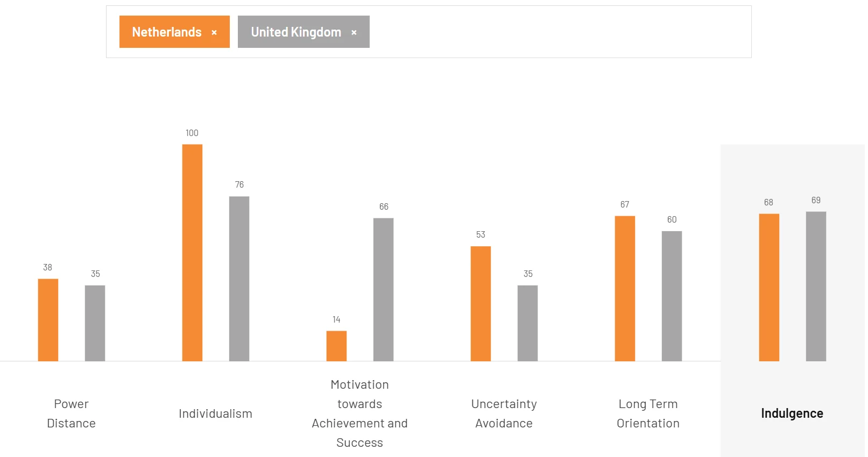Click the value label 67 above Long Term Orientation bar
This screenshot has height=457, width=868.
tap(625, 204)
